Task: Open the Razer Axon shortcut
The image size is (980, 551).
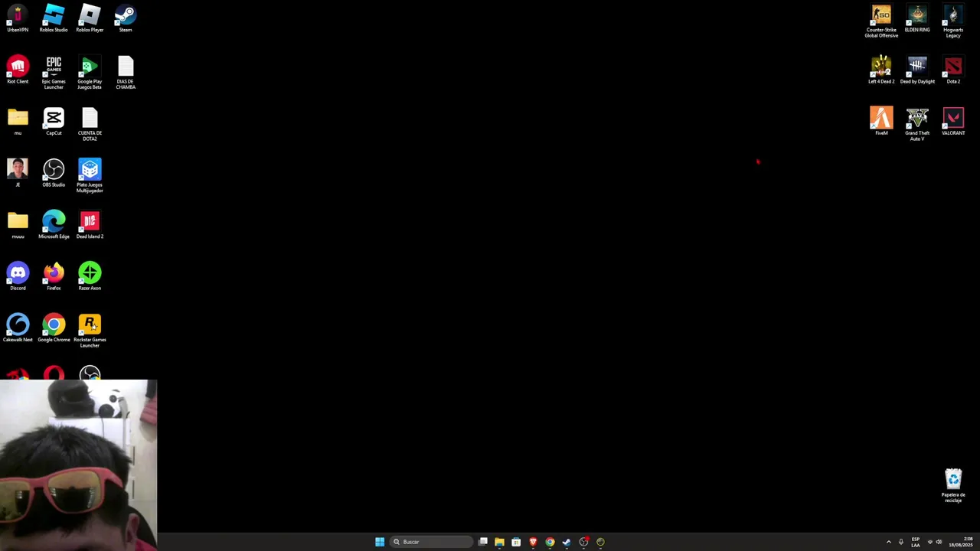Action: pyautogui.click(x=90, y=276)
